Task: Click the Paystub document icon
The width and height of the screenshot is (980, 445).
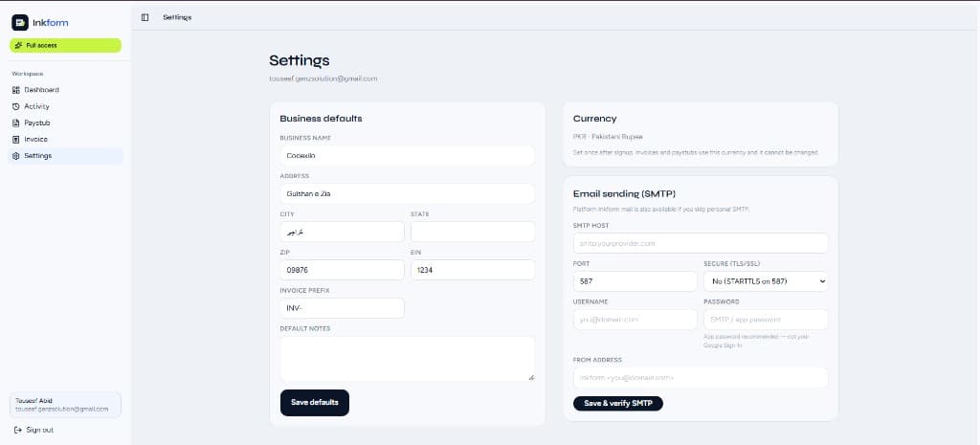Action: [x=16, y=123]
